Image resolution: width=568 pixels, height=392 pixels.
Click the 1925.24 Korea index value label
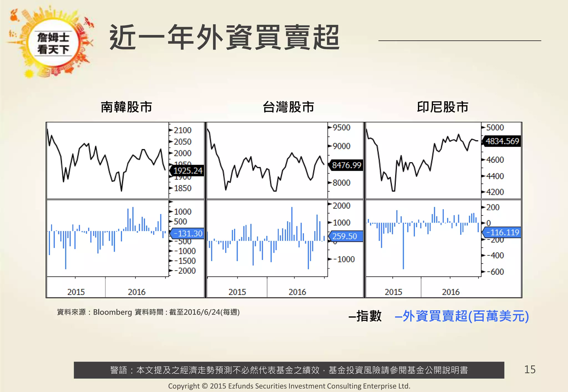pos(187,170)
